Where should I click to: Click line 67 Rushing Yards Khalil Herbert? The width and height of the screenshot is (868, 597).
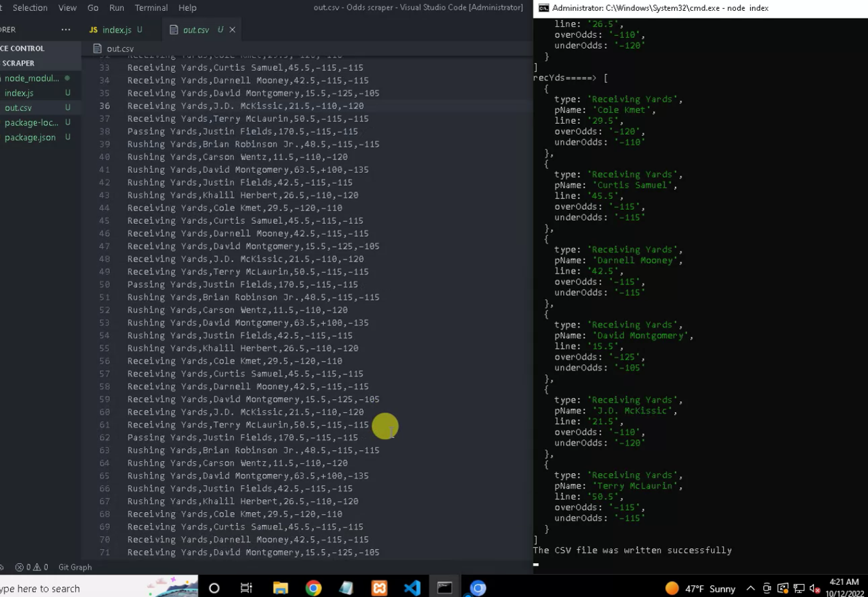coord(242,501)
